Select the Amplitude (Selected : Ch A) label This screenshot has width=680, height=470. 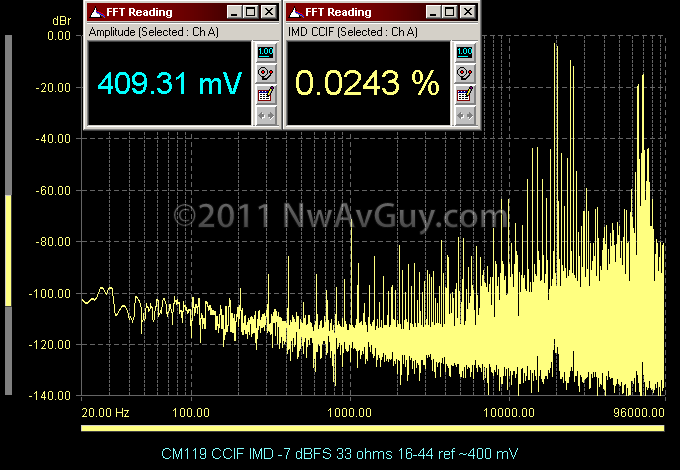[x=154, y=32]
